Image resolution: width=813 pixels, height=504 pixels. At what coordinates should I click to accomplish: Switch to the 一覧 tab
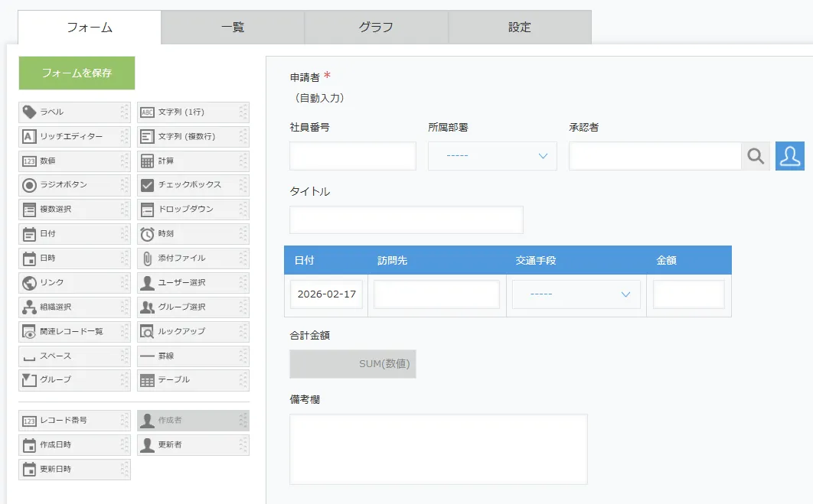(233, 28)
